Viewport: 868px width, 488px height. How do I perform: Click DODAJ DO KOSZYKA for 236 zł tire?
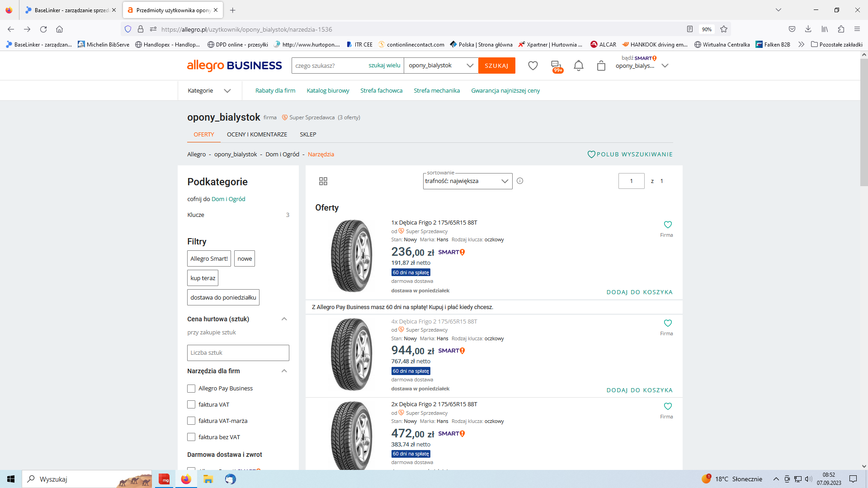tap(639, 292)
